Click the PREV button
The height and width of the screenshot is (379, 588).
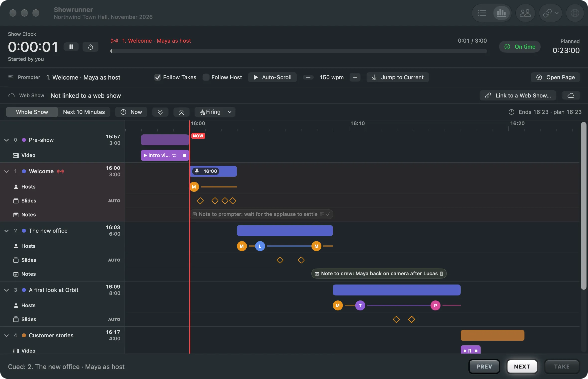pos(484,367)
